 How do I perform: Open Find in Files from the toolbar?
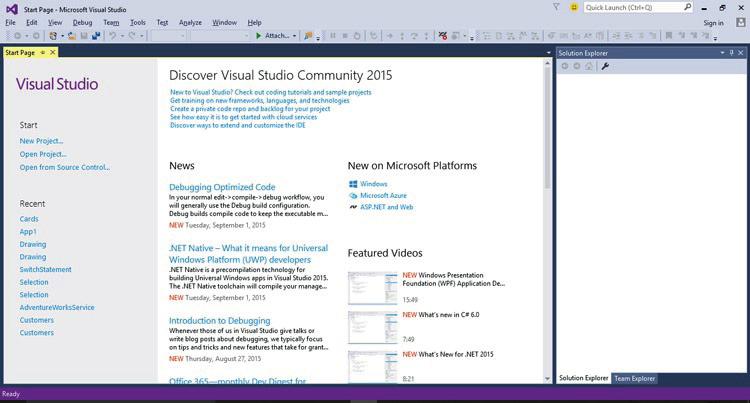309,36
